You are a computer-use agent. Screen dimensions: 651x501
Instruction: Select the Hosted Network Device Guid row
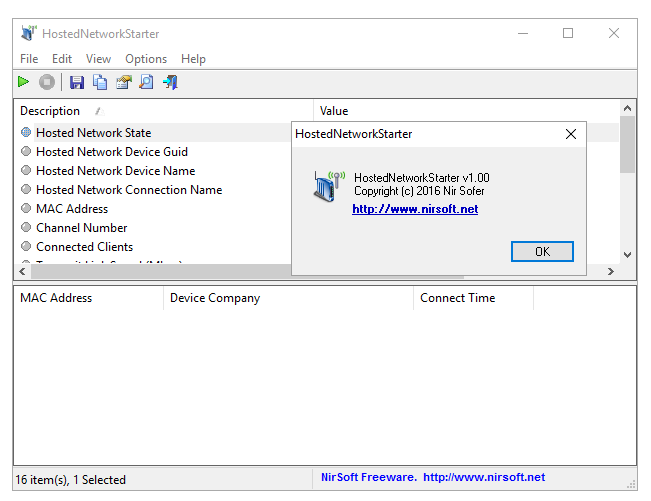pyautogui.click(x=153, y=152)
